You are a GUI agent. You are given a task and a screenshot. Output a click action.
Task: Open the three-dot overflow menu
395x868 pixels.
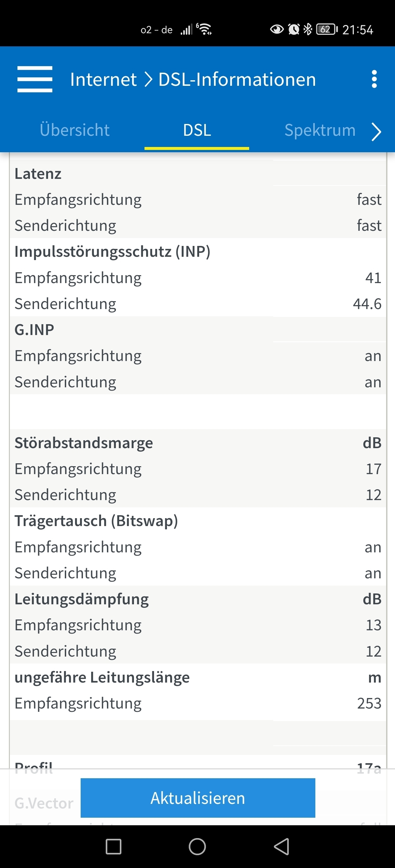click(x=374, y=79)
